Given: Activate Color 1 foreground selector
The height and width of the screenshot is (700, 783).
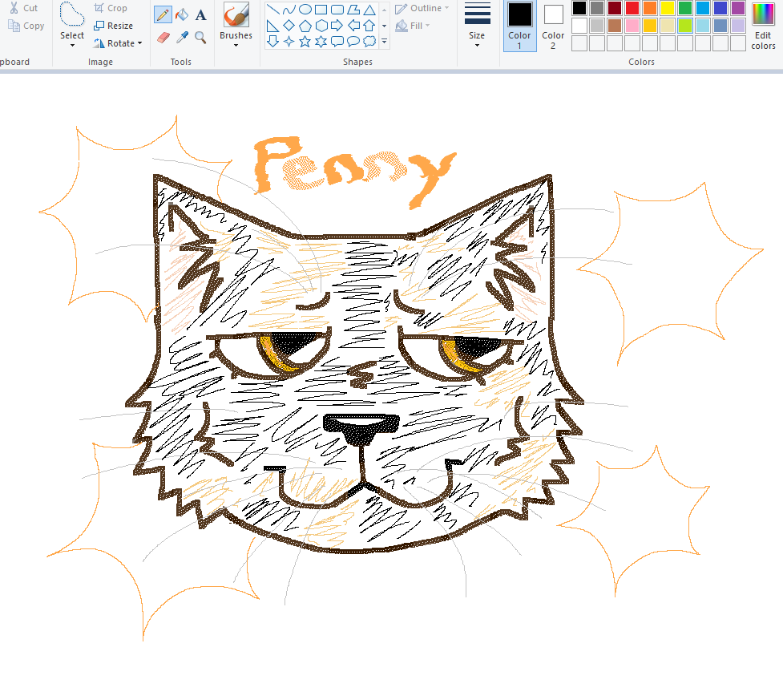Looking at the screenshot, I should [x=519, y=26].
